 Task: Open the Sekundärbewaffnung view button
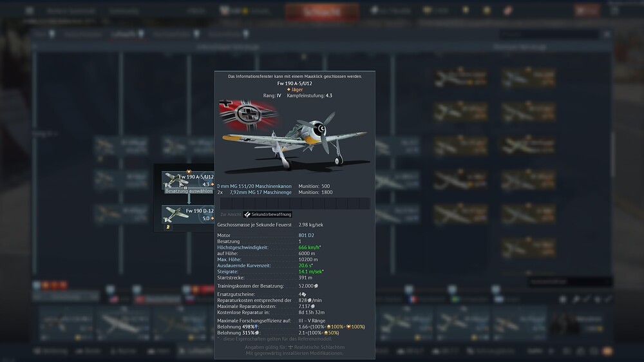point(268,214)
